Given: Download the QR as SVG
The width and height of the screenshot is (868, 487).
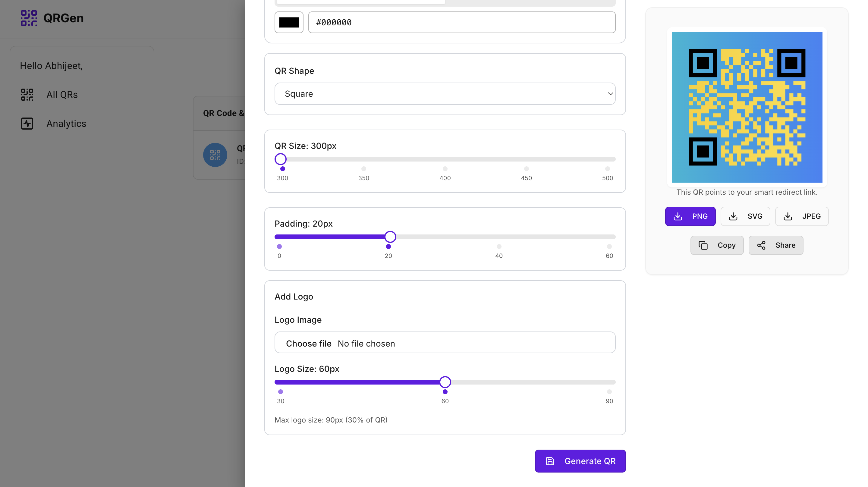Looking at the screenshot, I should [x=745, y=216].
